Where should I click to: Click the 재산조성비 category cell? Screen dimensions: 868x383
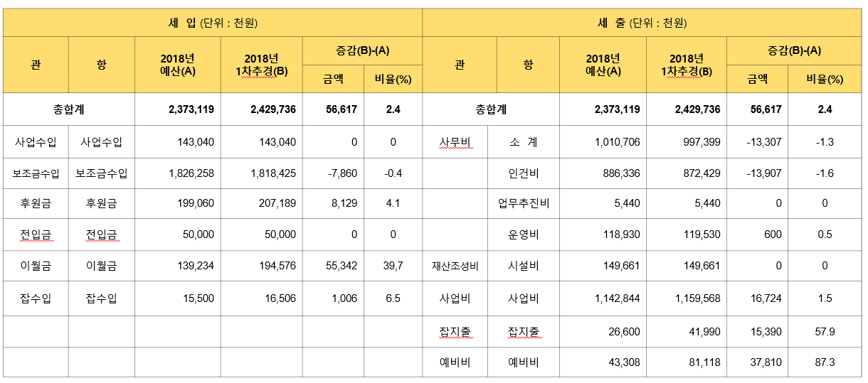pyautogui.click(x=455, y=266)
